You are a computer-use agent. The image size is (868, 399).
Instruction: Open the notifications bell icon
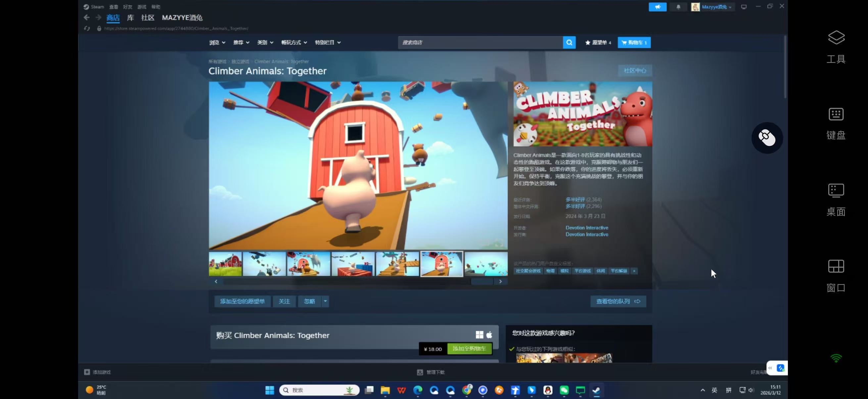tap(678, 7)
